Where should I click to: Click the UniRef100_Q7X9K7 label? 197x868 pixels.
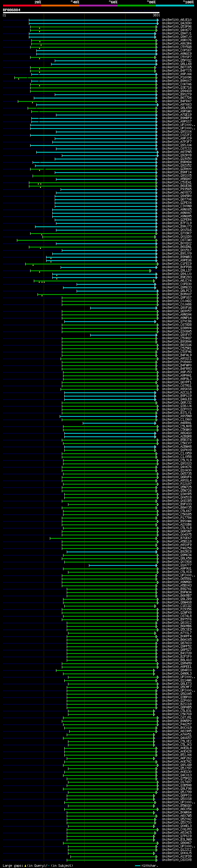[176, 233]
